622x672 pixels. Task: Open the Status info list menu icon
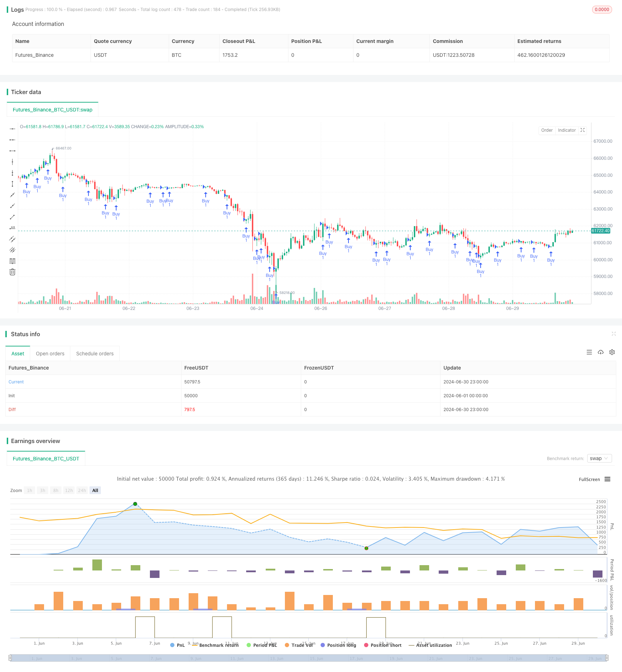(x=589, y=352)
